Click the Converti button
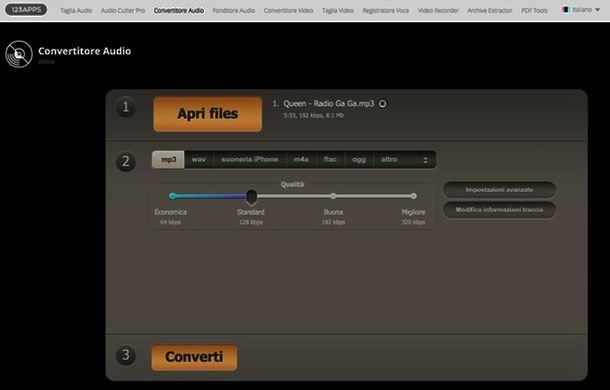 [x=194, y=357]
